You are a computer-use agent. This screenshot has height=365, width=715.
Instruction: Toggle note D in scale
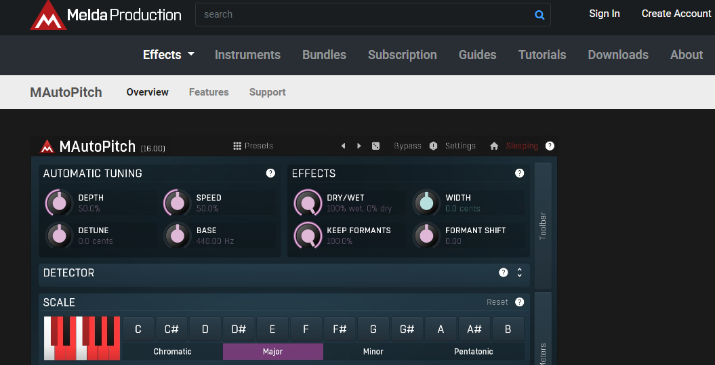coord(205,329)
